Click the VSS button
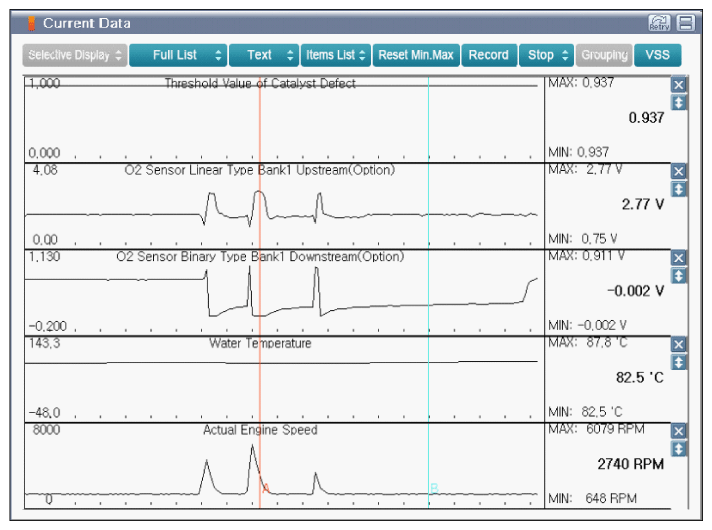The image size is (712, 530). pos(658,55)
